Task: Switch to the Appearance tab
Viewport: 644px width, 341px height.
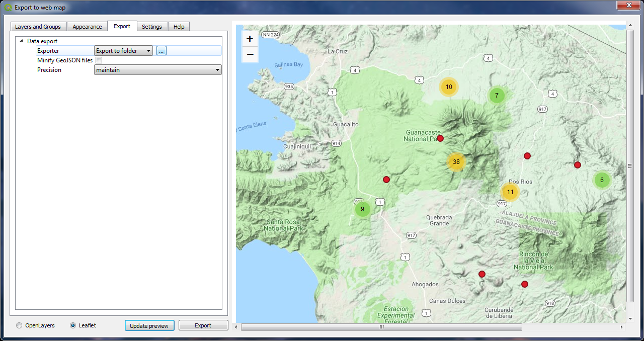Action: [87, 27]
